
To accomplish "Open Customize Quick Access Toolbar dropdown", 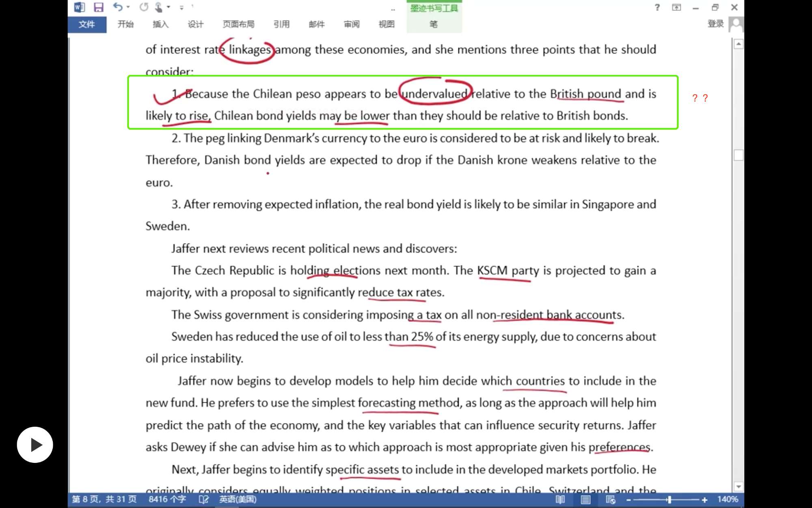I will click(181, 7).
